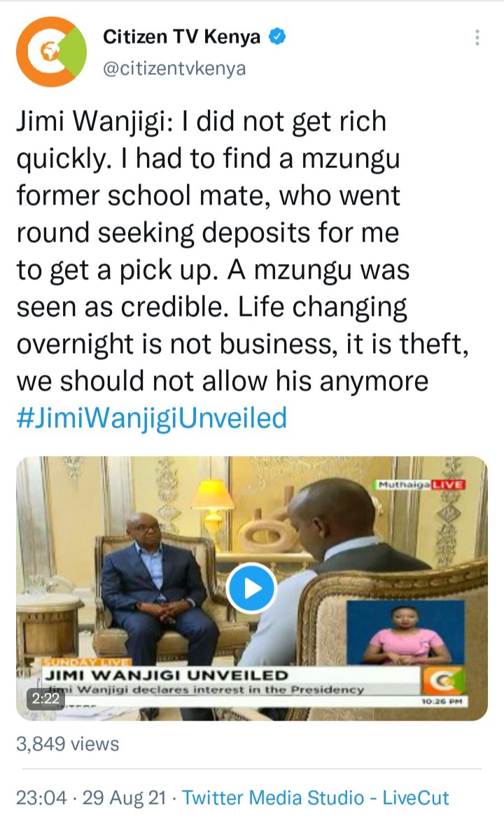504x823 pixels.
Task: Click the Citizen logo in the video banner
Action: 443,681
